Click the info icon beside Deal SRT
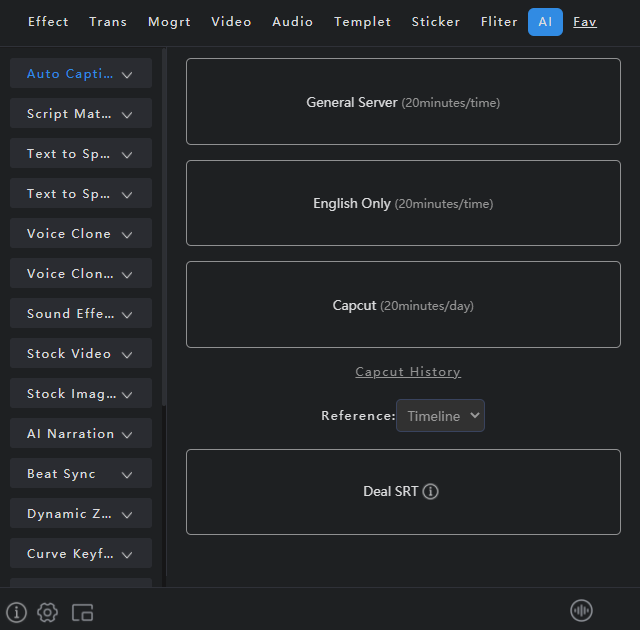 [x=431, y=491]
